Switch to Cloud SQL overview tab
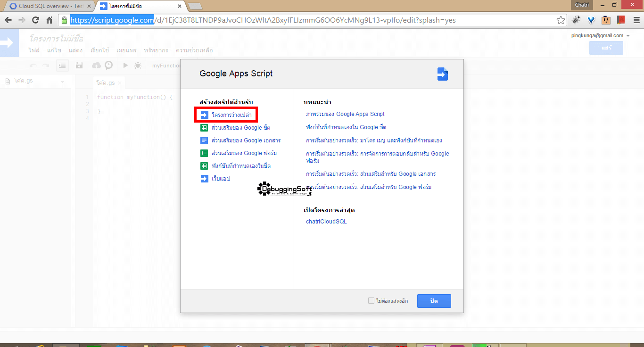This screenshot has width=644, height=347. [47, 6]
